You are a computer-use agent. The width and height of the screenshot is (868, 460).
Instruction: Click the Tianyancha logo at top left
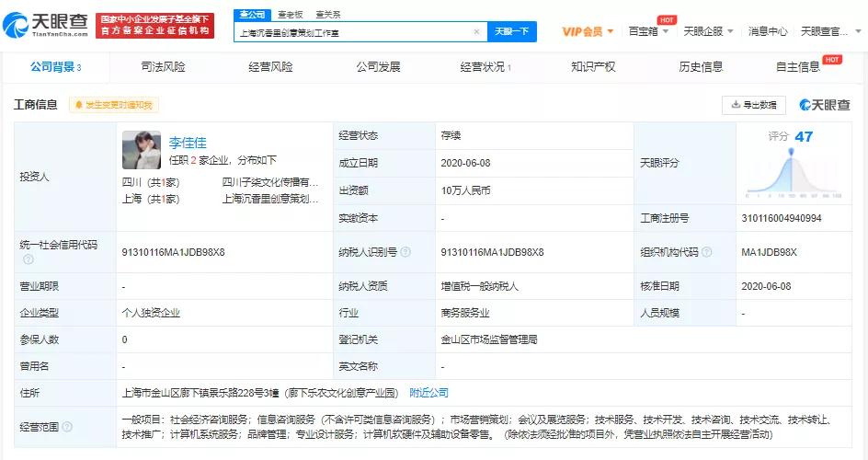tap(45, 25)
